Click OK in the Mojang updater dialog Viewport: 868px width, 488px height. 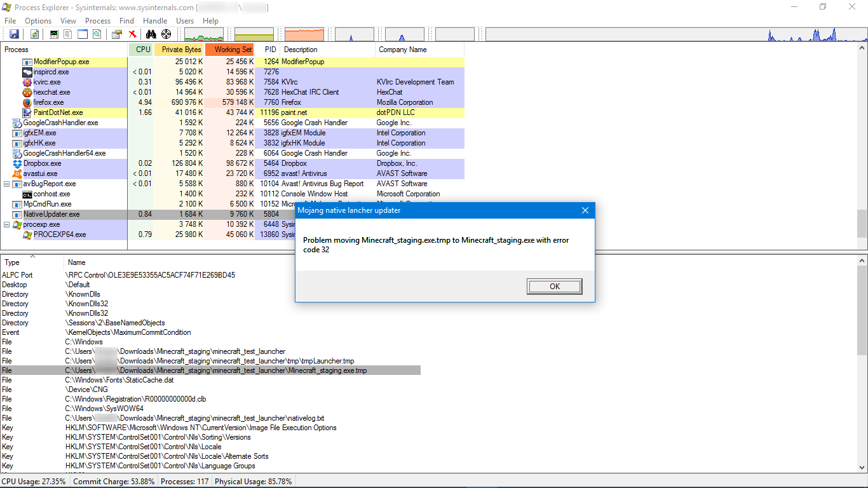tap(555, 287)
